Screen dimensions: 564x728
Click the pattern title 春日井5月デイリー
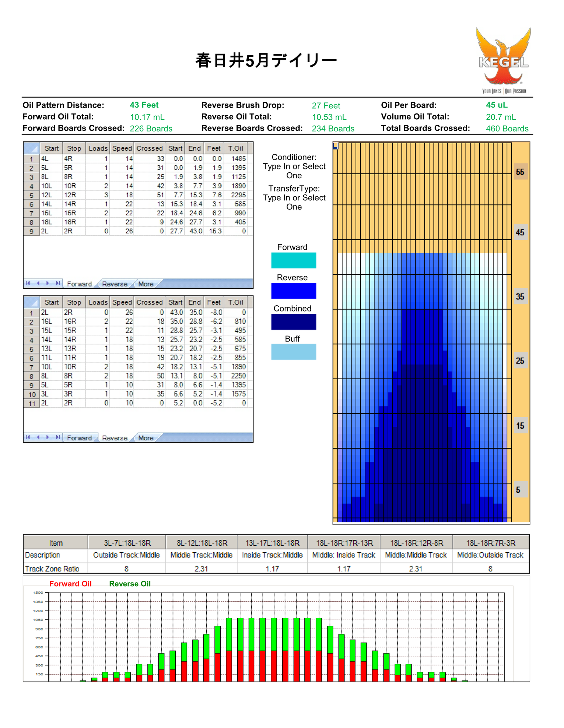[x=266, y=60]
